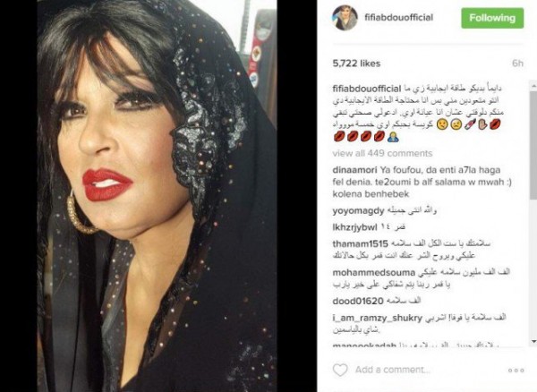
Task: Expand view all 449 comments
Action: tap(382, 153)
